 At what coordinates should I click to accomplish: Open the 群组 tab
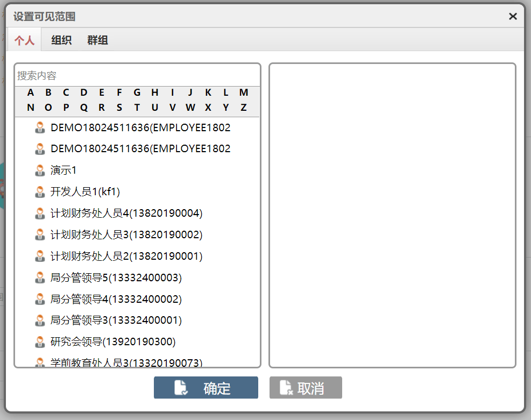[97, 40]
